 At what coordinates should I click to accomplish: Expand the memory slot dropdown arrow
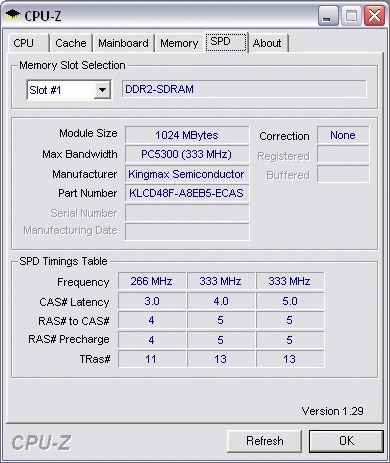point(102,90)
